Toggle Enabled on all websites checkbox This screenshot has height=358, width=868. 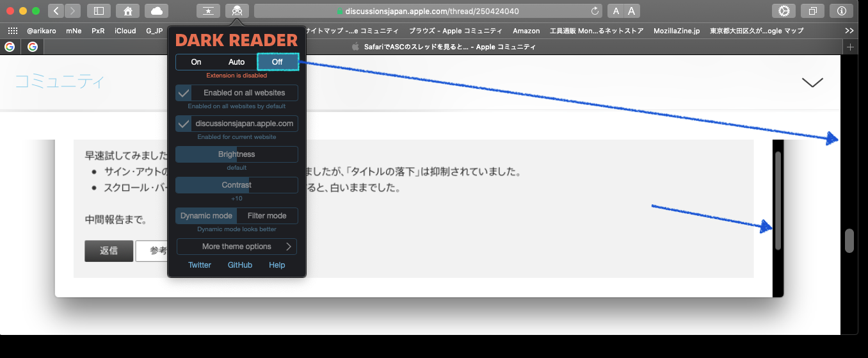click(184, 93)
